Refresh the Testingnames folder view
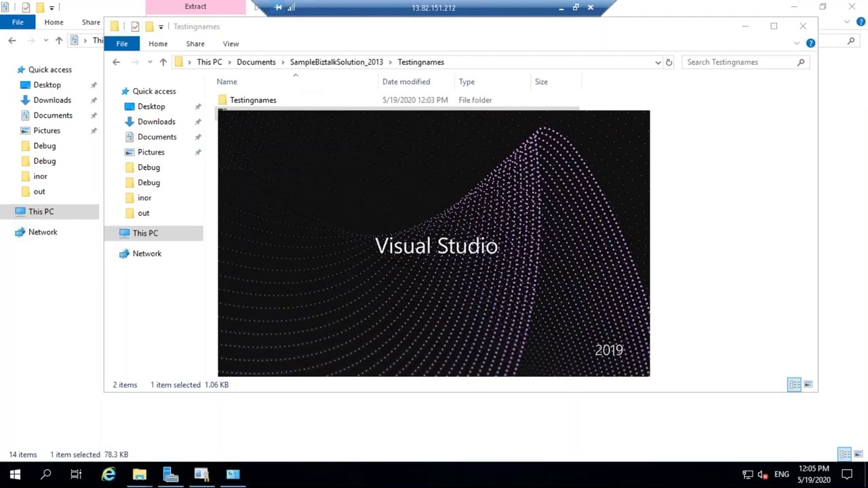Screen dimensions: 868x488 coord(669,62)
